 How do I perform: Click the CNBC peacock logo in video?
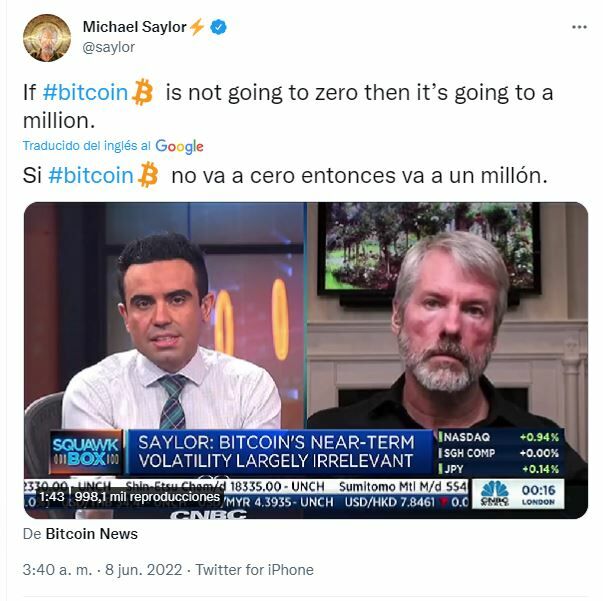pyautogui.click(x=495, y=493)
